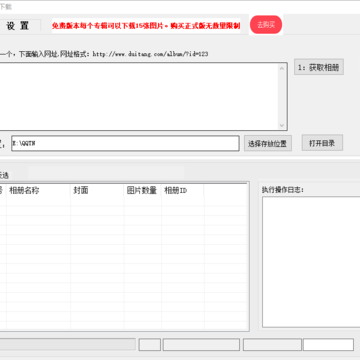
Task: Click the URL box scroll down arrow
Action: click(282, 125)
